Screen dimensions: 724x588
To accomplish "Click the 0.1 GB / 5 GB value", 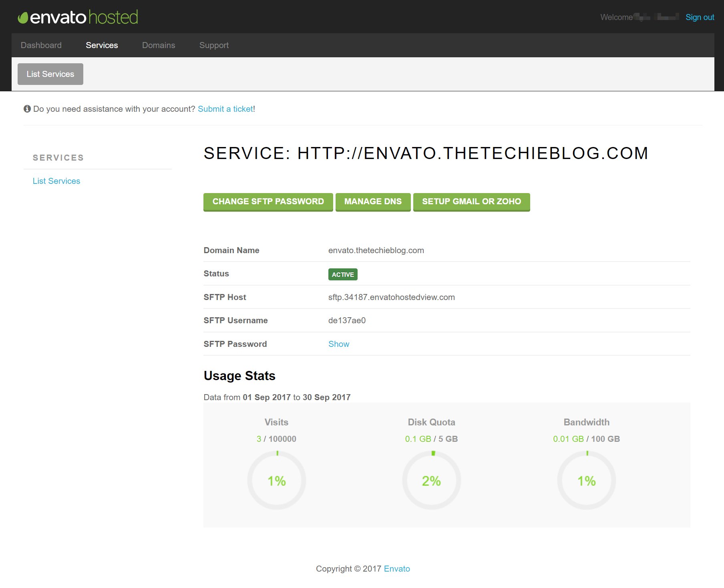I will pyautogui.click(x=431, y=439).
